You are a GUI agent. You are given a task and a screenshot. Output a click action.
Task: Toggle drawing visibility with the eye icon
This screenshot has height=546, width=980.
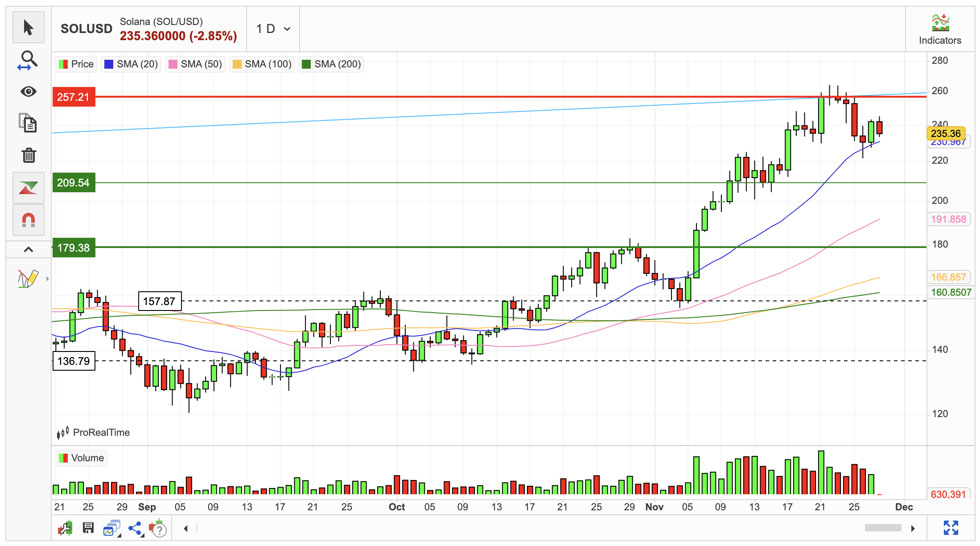coord(29,91)
